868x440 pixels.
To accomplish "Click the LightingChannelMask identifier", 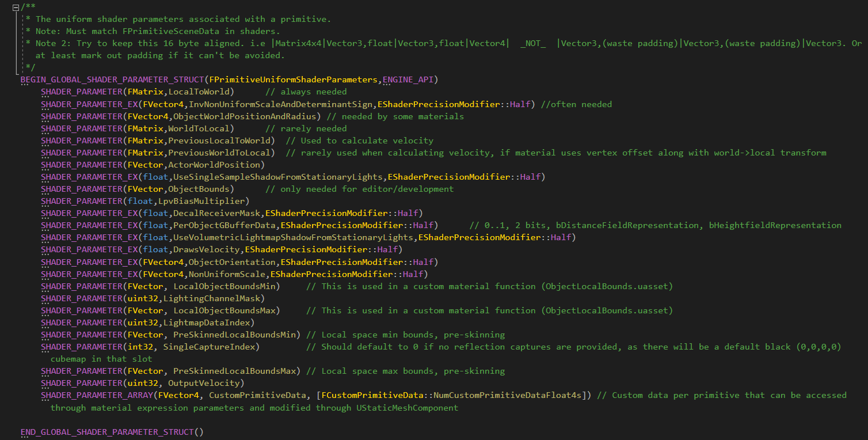I will (x=211, y=298).
